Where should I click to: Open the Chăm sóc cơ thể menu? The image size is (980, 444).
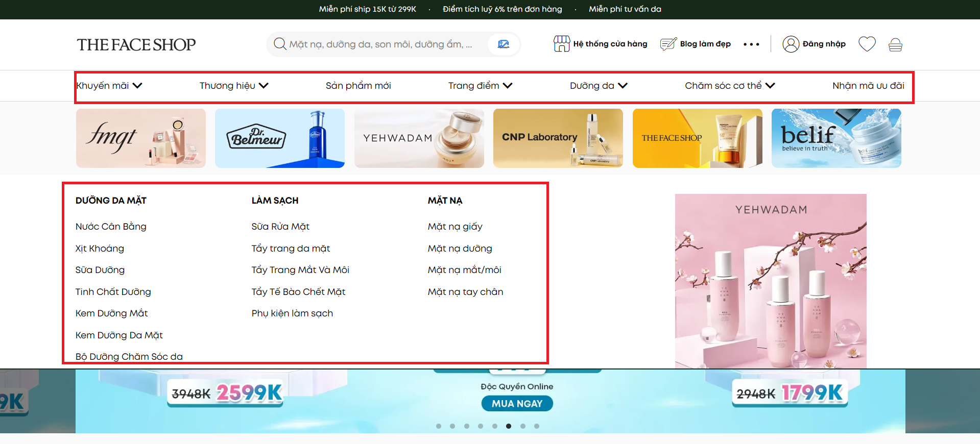pyautogui.click(x=723, y=86)
